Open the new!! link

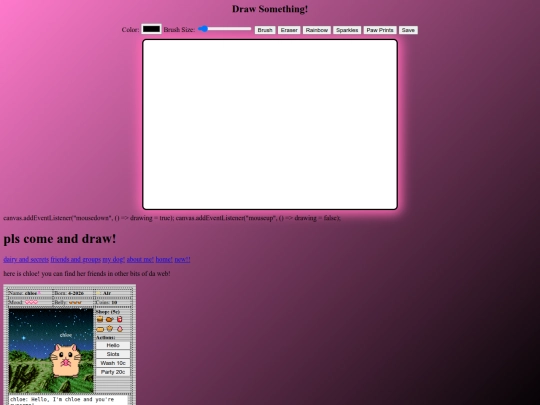coord(182,259)
